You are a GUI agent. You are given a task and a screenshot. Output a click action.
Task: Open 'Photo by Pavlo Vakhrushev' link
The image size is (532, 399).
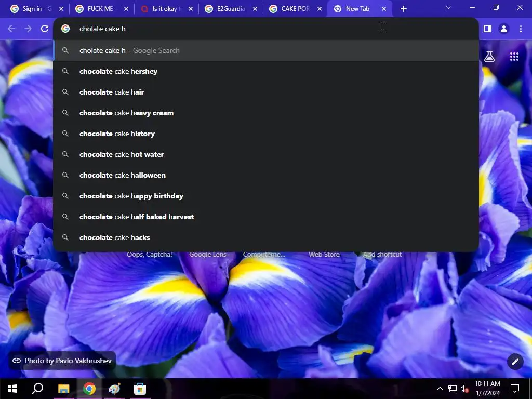[x=68, y=361]
